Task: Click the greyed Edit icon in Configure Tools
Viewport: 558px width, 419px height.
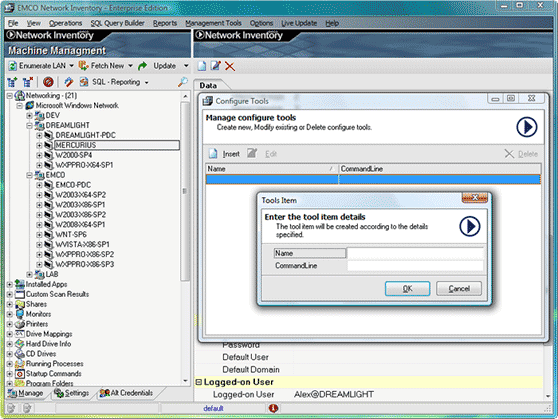Action: [252, 154]
